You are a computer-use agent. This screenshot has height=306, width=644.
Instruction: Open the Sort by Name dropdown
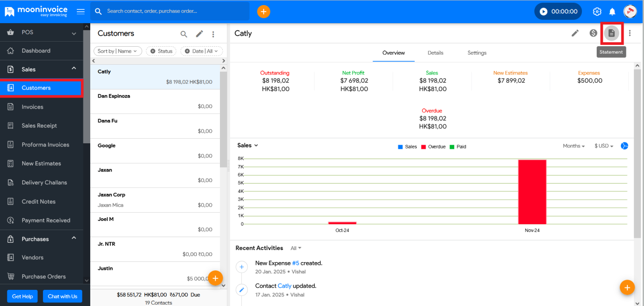pyautogui.click(x=118, y=51)
